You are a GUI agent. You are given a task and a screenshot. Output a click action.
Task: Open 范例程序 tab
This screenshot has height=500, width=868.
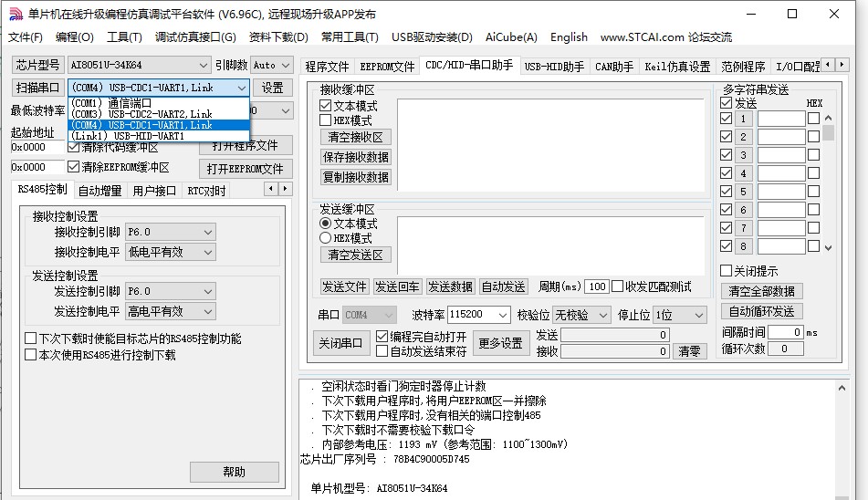[x=743, y=67]
